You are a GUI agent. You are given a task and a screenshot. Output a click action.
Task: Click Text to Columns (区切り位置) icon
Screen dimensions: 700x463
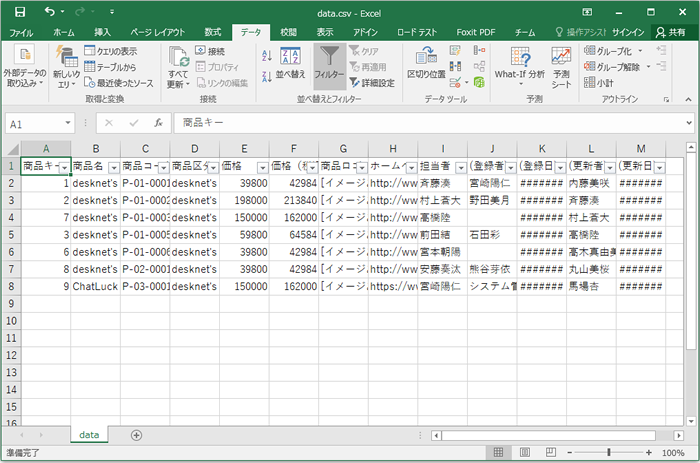(426, 62)
